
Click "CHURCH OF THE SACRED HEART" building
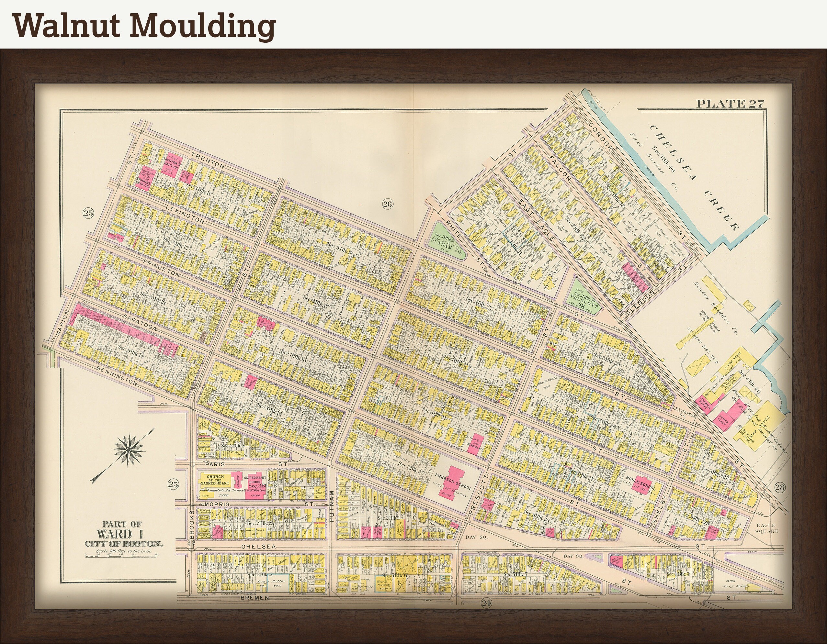[215, 480]
